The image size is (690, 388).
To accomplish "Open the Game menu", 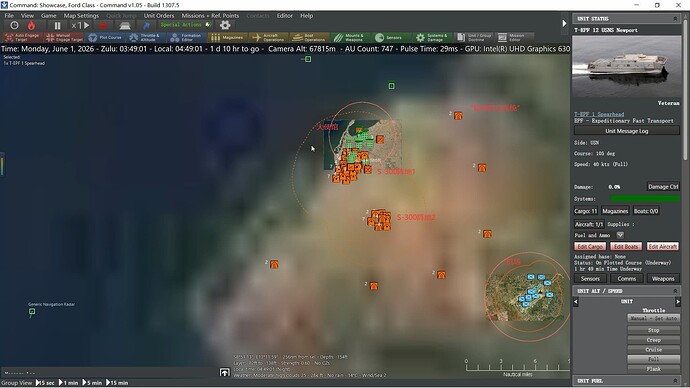I will tap(48, 15).
